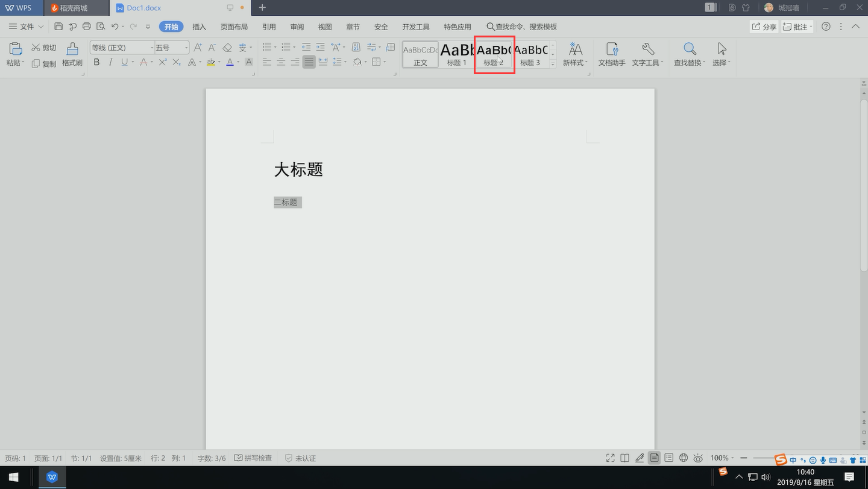
Task: Apply superscript formatting
Action: coord(163,62)
